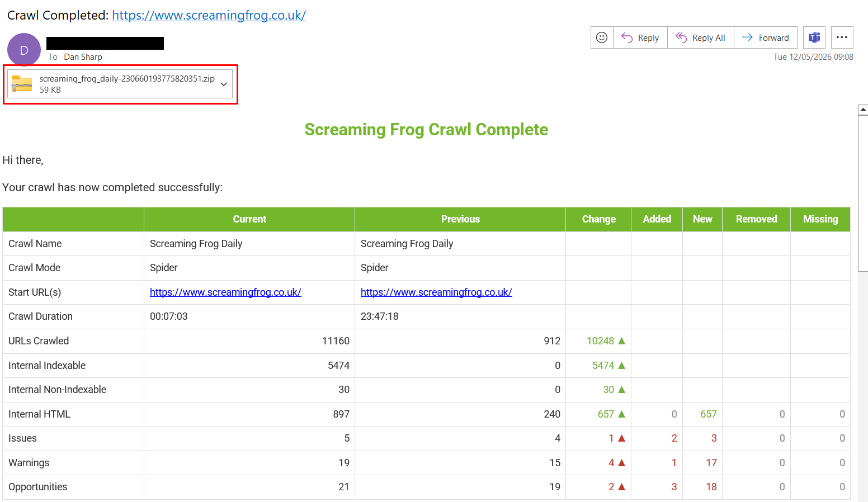This screenshot has height=502, width=868.
Task: Reply to the crawl email
Action: pyautogui.click(x=640, y=37)
